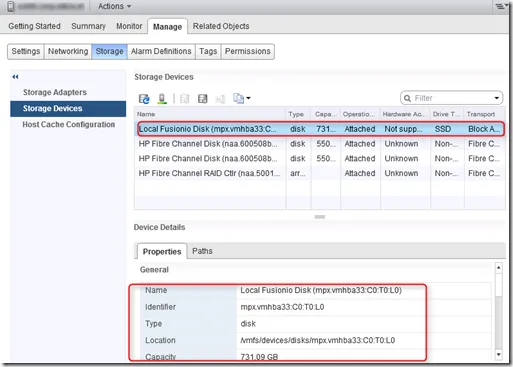Image resolution: width=513 pixels, height=367 pixels.
Task: Click into the Filter input field
Action: coord(452,98)
